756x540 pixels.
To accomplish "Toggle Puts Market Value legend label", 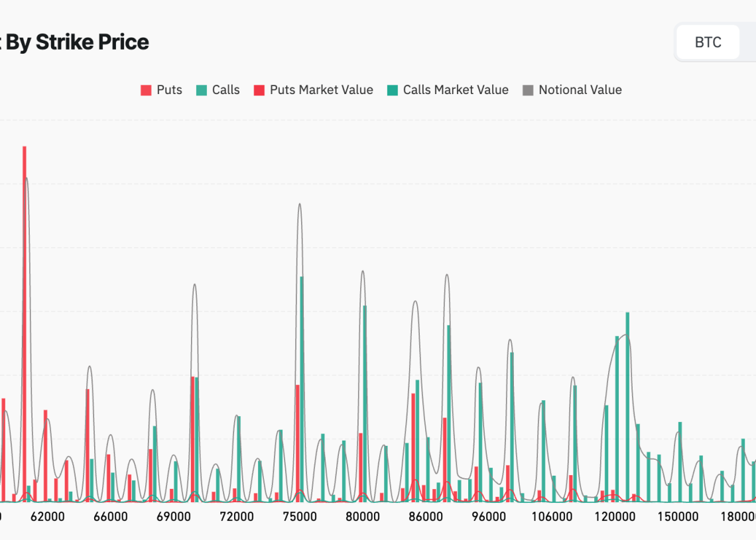I will tap(321, 90).
